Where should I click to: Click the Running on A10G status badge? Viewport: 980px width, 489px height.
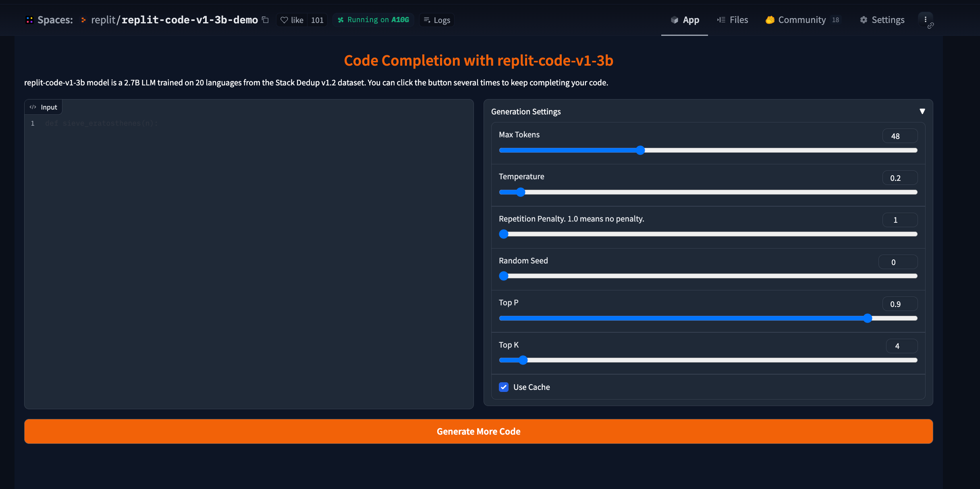click(x=374, y=20)
